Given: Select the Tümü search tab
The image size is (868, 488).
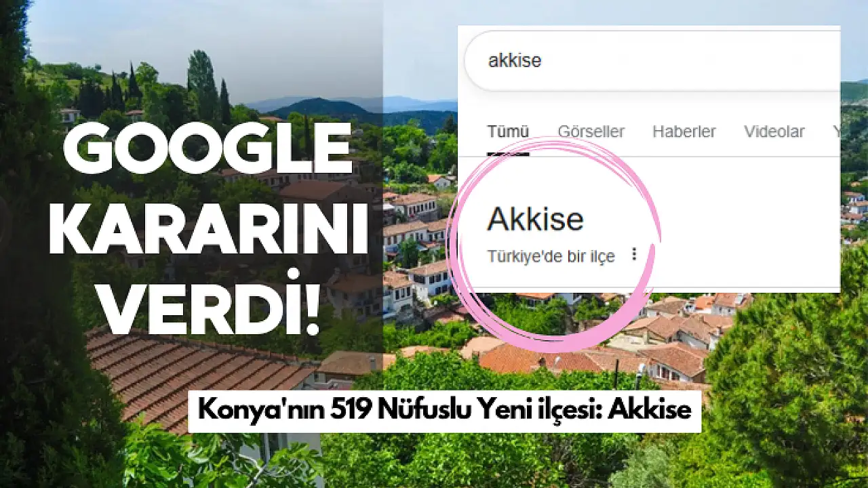Looking at the screenshot, I should pos(508,131).
